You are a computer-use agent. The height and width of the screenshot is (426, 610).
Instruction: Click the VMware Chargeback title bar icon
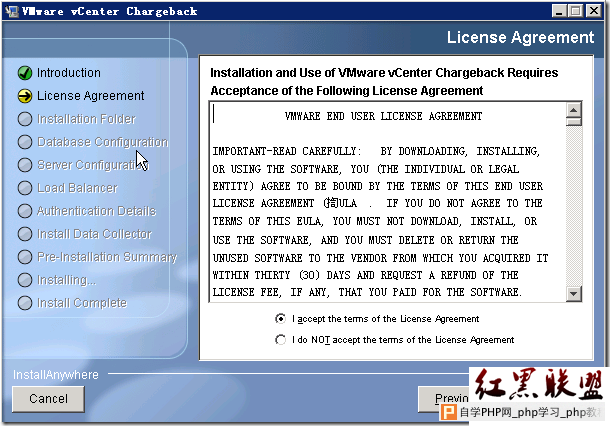click(x=12, y=11)
